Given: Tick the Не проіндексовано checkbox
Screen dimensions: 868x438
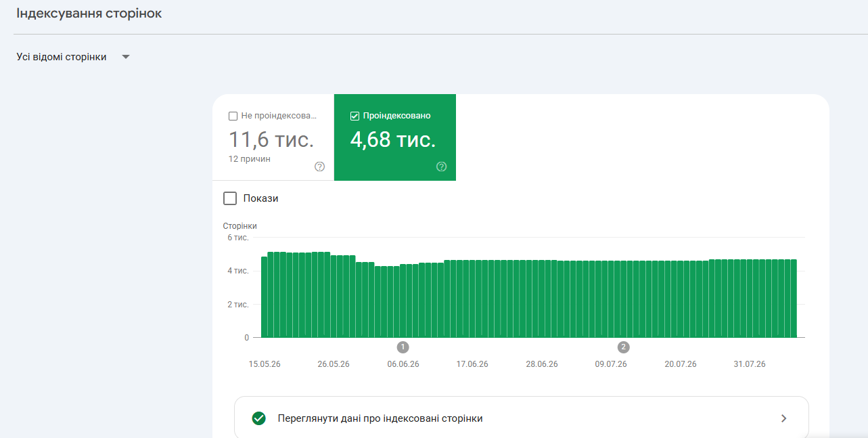Looking at the screenshot, I should 233,116.
